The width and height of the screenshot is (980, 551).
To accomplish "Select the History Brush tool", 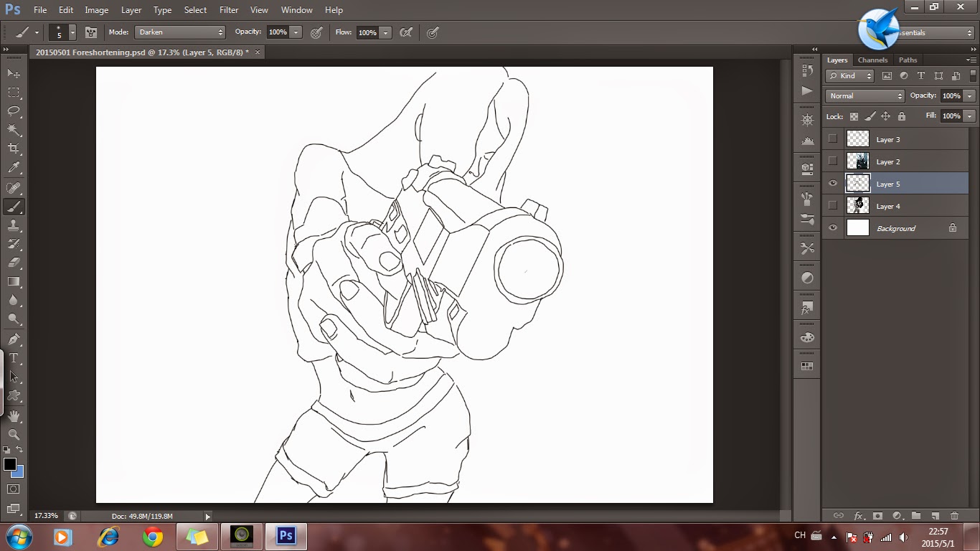I will (13, 244).
